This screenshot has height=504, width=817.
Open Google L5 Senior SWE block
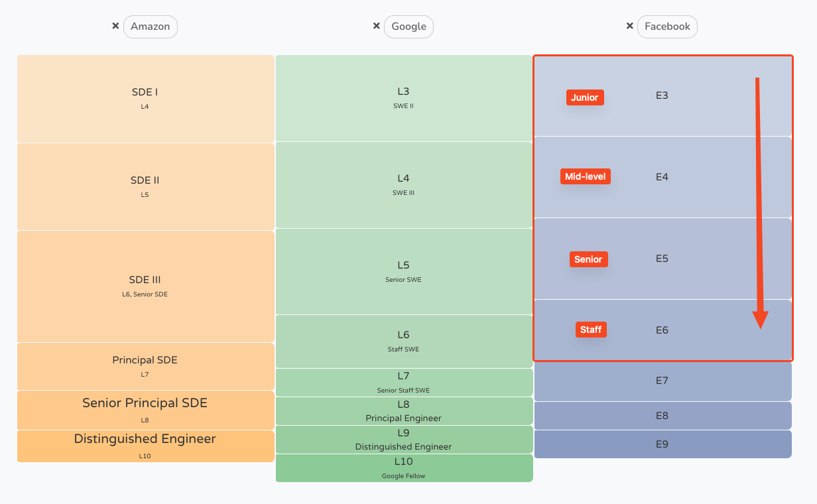[x=403, y=271]
